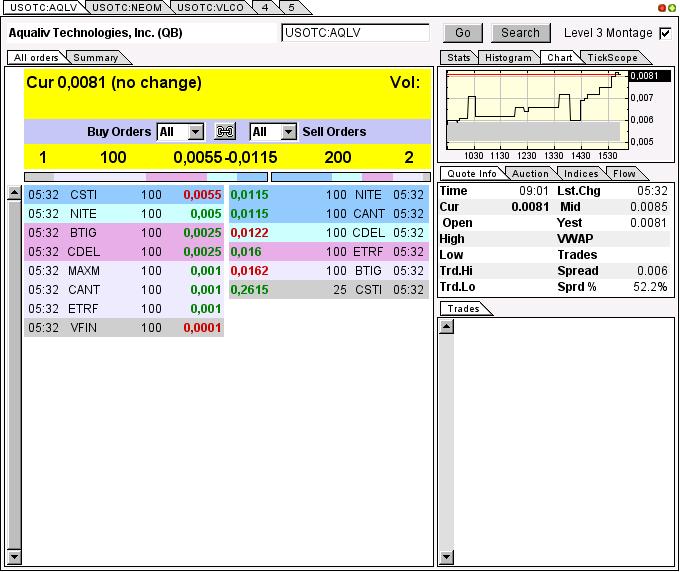Click the Aqualiv Technologies, Inc. (QB) title
680x572 pixels.
(95, 33)
